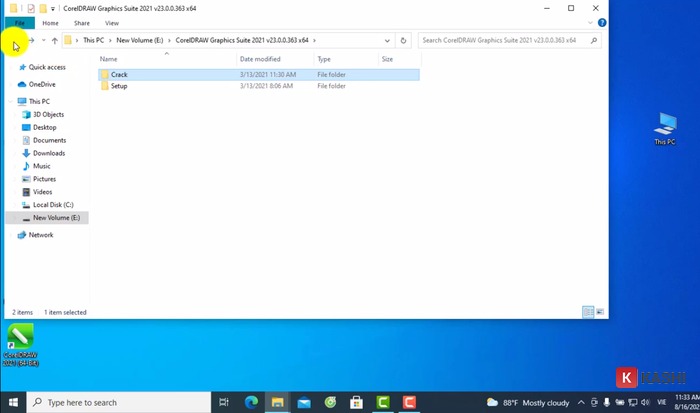Open the address bar history dropdown
The image size is (700, 413).
coord(388,41)
